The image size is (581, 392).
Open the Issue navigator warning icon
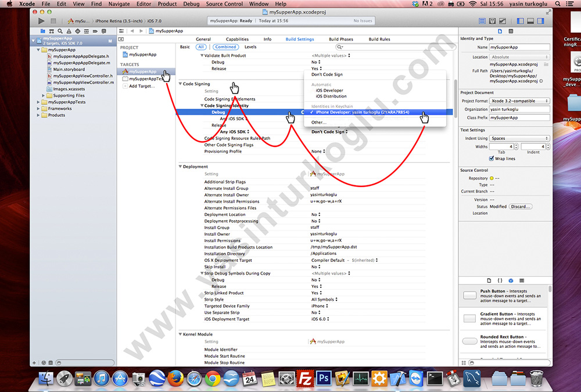(x=69, y=31)
